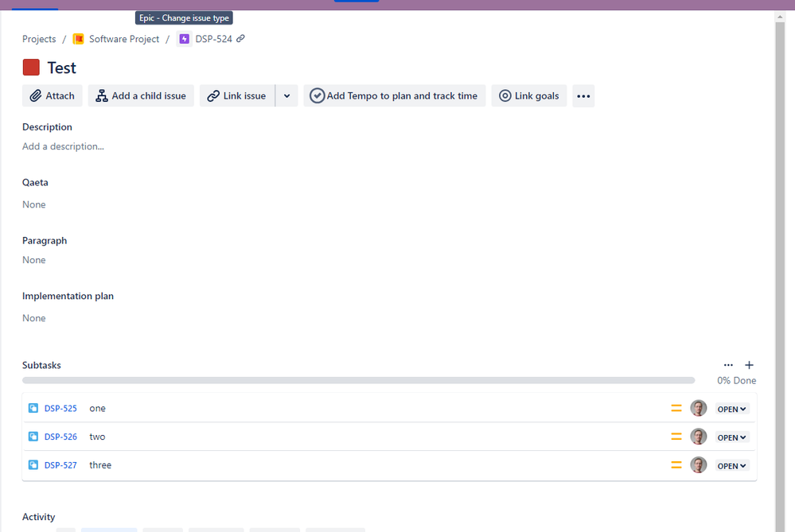Screen dimensions: 795x532
Task: Click the Add a child issue hierarchy icon
Action: coord(101,95)
